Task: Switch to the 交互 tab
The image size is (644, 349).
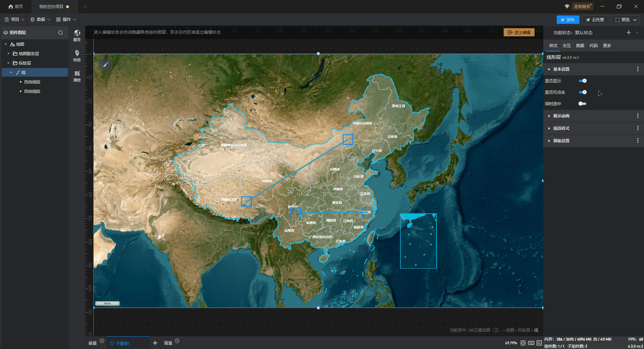Action: click(566, 46)
